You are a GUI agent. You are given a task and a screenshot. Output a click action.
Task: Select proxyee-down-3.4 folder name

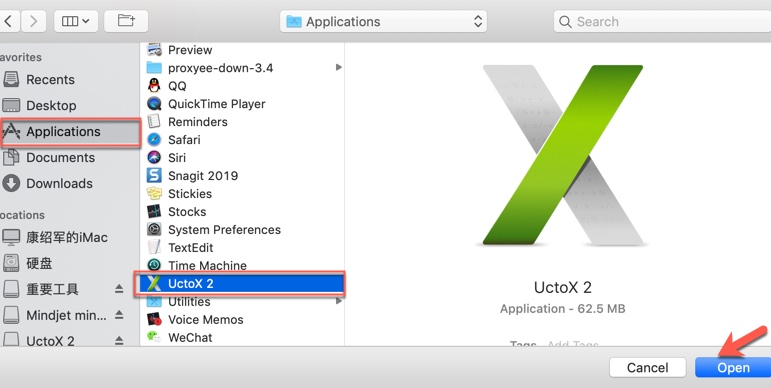click(221, 68)
